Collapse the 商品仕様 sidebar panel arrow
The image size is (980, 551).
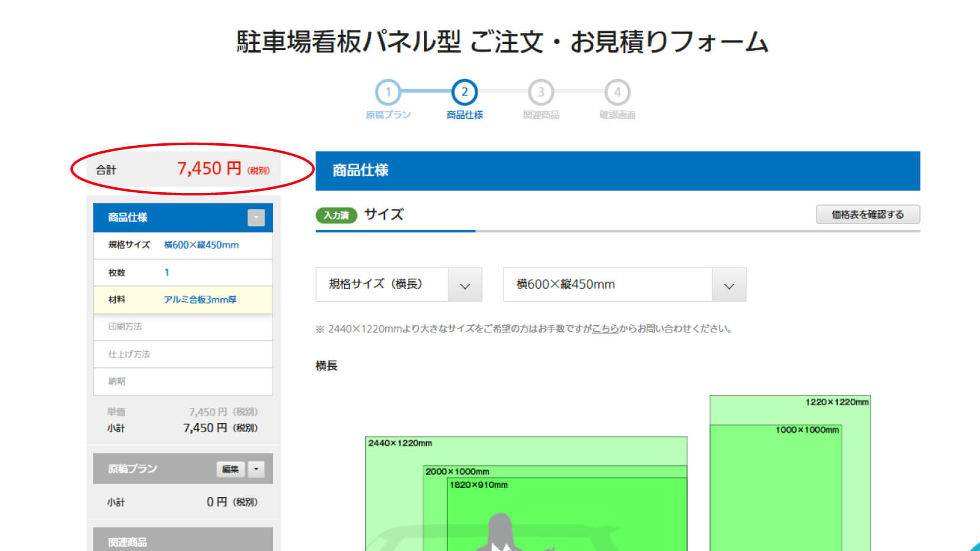point(256,217)
